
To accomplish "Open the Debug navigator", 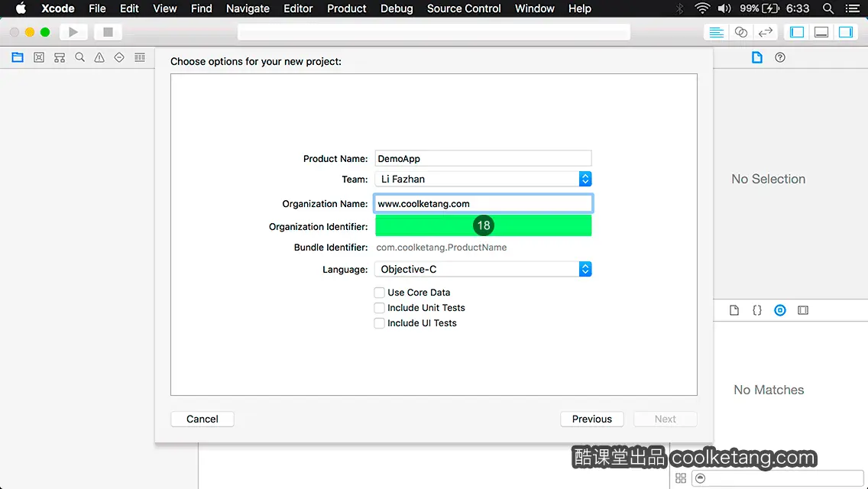I will point(140,57).
